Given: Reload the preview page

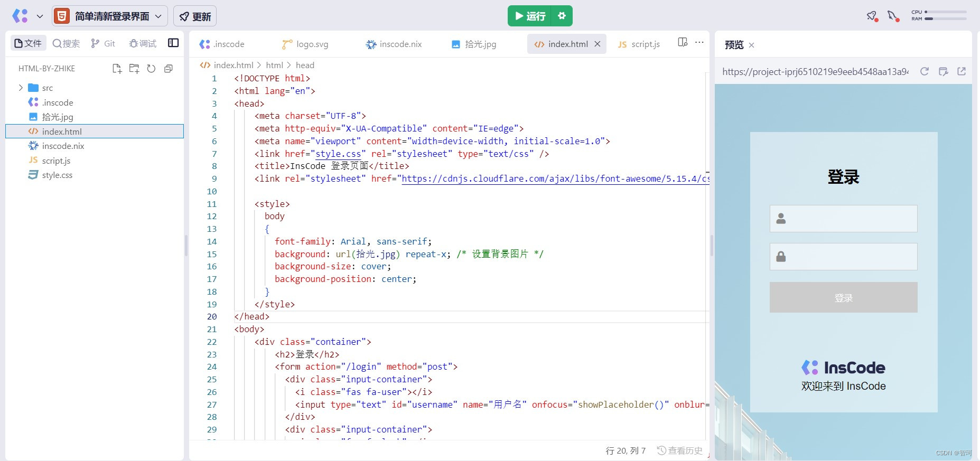Looking at the screenshot, I should tap(924, 71).
